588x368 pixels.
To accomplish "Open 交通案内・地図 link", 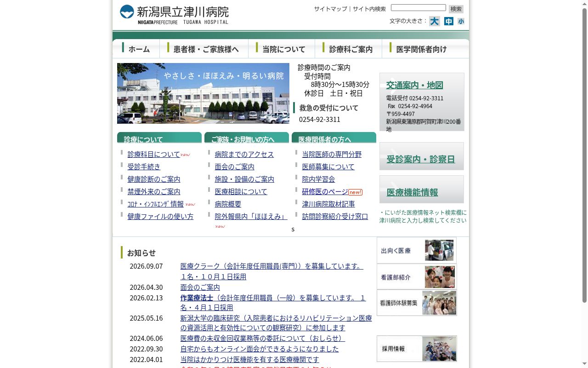I will pyautogui.click(x=414, y=85).
